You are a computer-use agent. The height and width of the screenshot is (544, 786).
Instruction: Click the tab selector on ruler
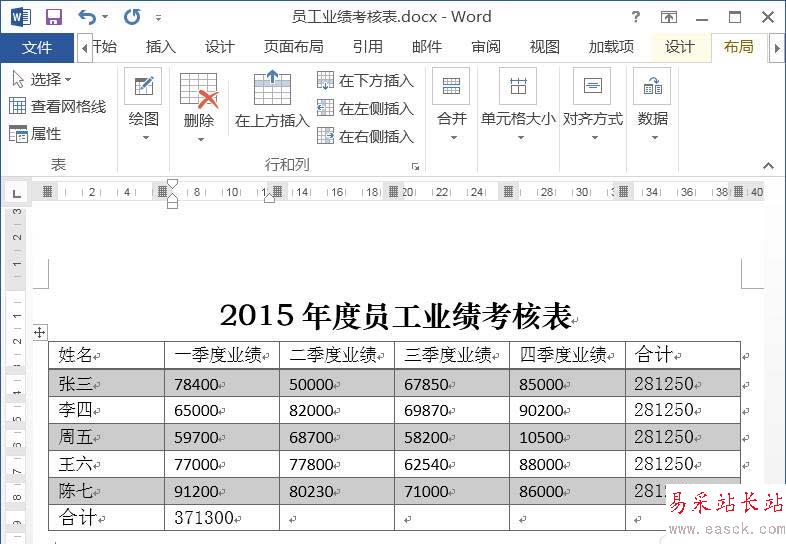(17, 193)
